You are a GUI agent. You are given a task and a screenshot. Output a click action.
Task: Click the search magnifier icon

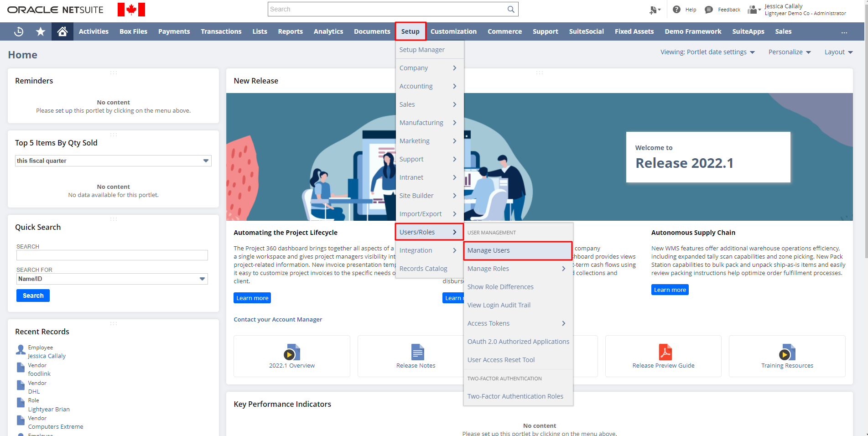[x=511, y=9]
